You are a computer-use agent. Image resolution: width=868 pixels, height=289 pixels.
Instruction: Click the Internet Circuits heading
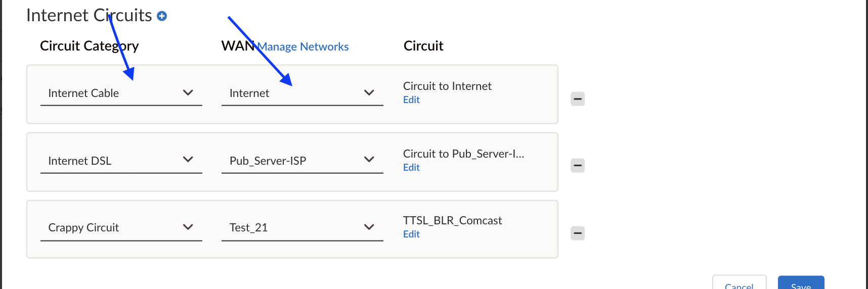tap(89, 15)
